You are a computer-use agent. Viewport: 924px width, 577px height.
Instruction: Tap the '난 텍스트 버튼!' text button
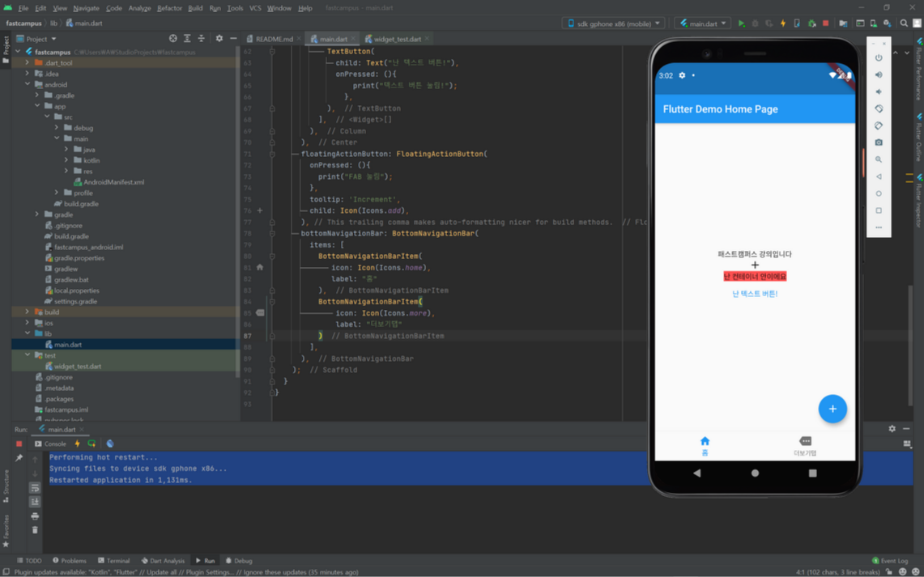[x=755, y=294]
